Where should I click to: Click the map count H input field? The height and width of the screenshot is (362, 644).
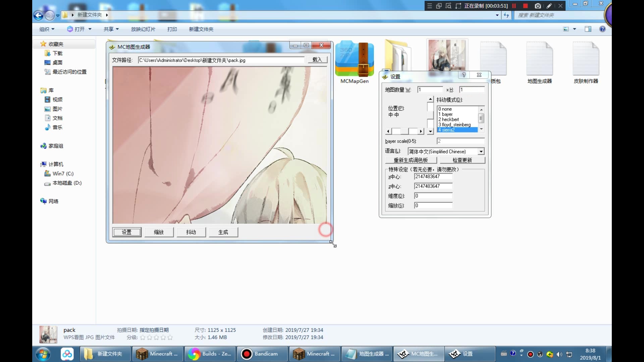point(472,89)
